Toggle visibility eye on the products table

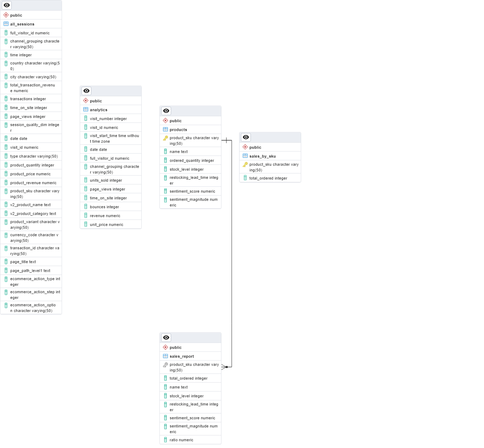click(166, 110)
